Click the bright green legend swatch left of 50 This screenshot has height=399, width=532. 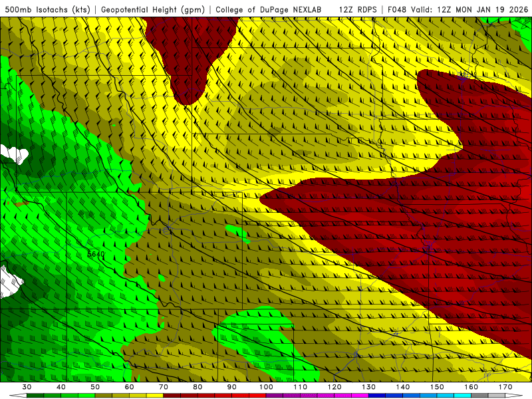86,396
